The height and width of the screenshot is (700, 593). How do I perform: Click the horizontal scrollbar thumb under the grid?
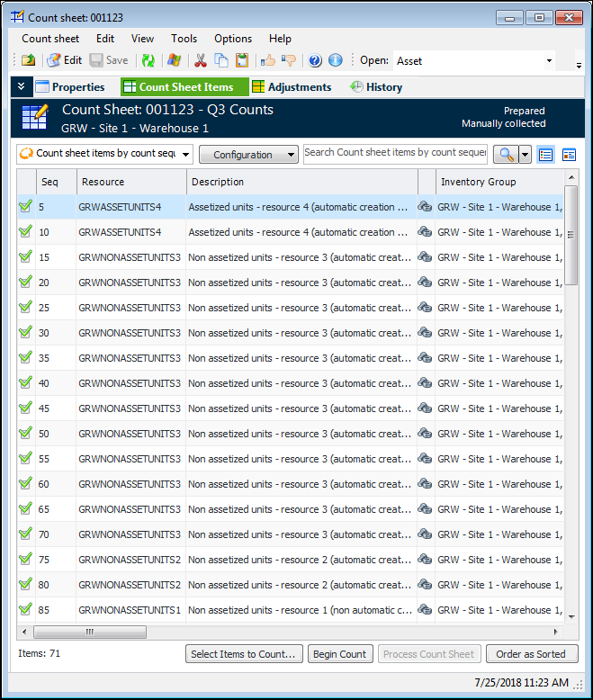coord(89,632)
